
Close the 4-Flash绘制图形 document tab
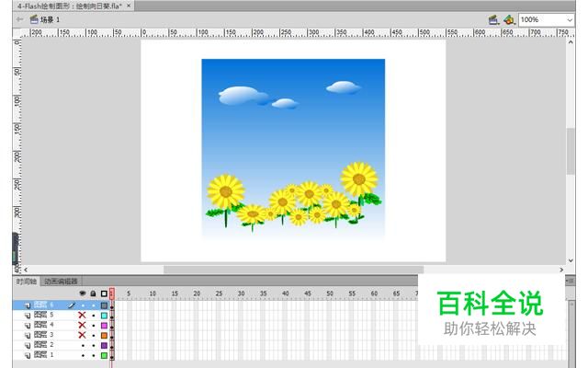point(129,6)
